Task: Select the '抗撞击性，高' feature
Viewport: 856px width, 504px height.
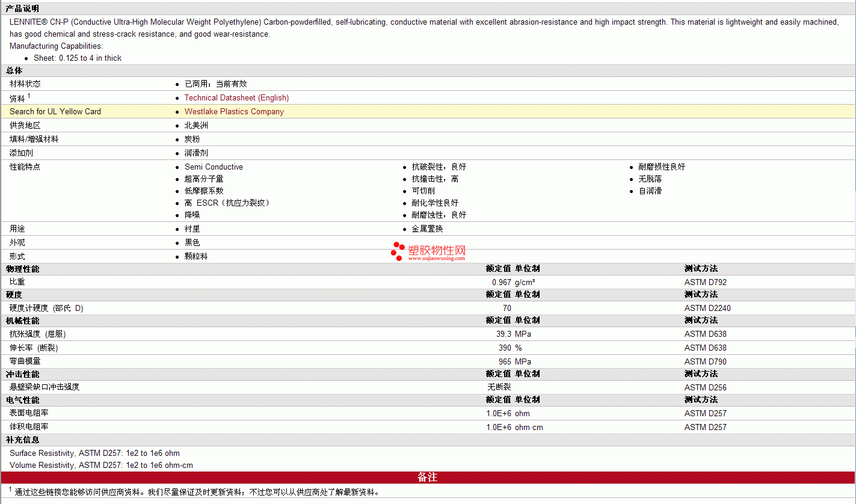Action: point(435,179)
